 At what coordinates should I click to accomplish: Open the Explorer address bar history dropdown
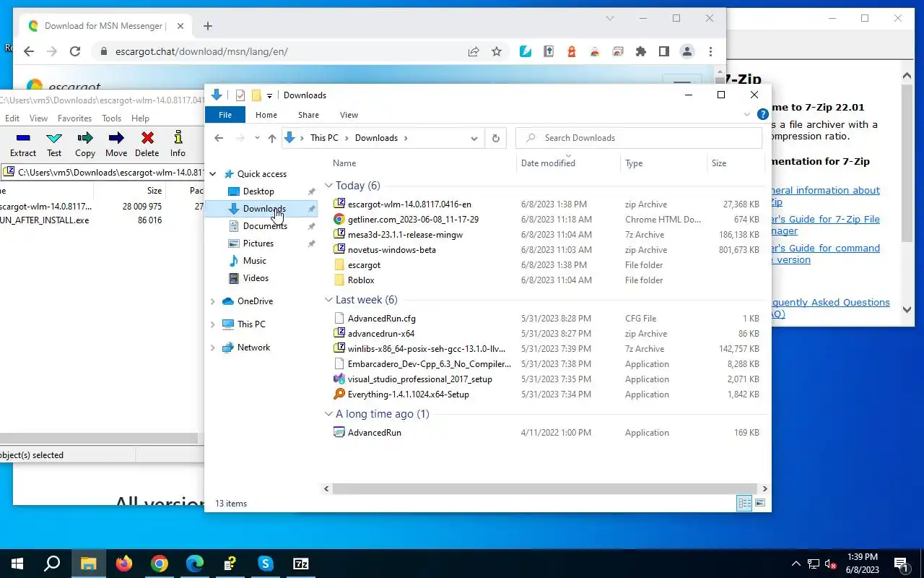coord(474,138)
